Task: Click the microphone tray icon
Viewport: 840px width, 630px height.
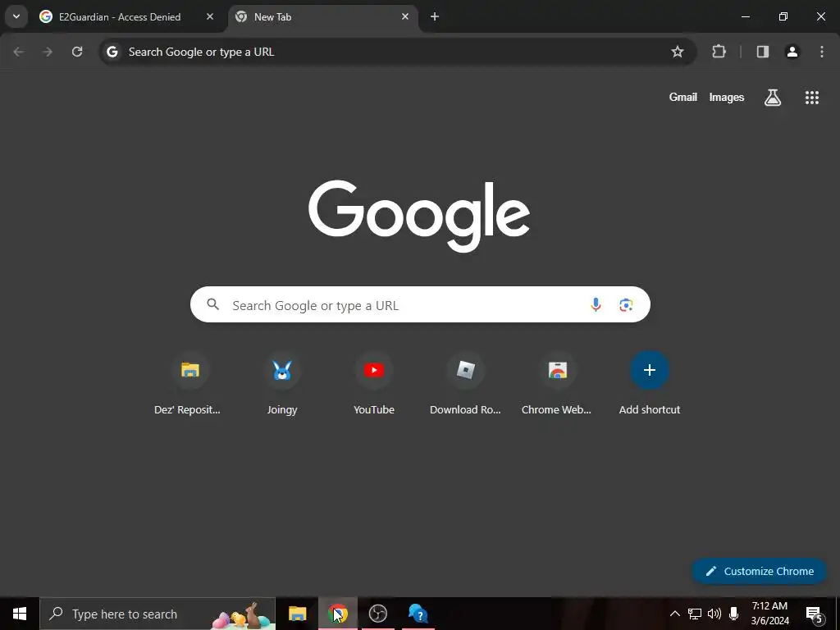Action: (x=734, y=614)
